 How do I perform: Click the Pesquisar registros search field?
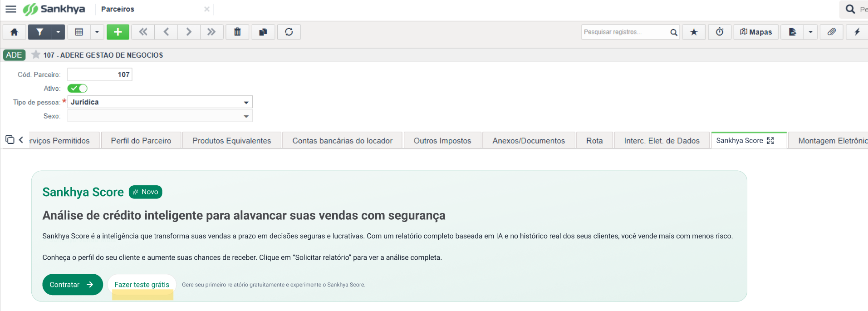tap(625, 32)
